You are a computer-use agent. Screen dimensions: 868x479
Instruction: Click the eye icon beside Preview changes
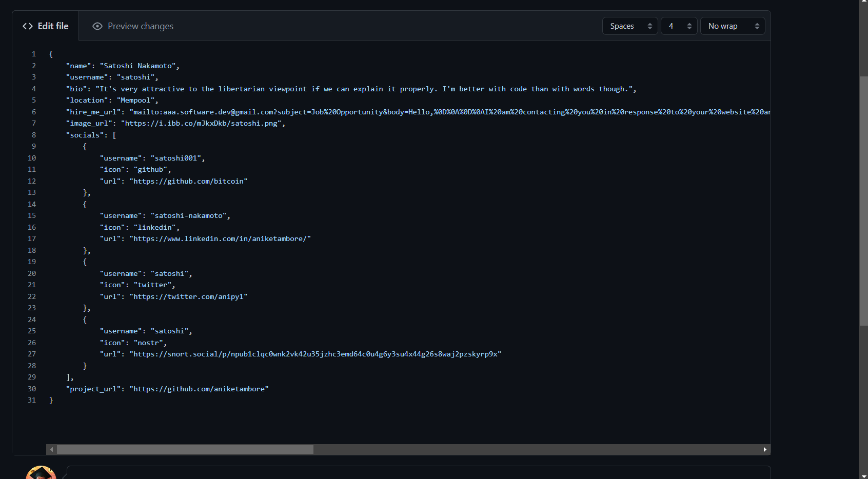tap(97, 26)
